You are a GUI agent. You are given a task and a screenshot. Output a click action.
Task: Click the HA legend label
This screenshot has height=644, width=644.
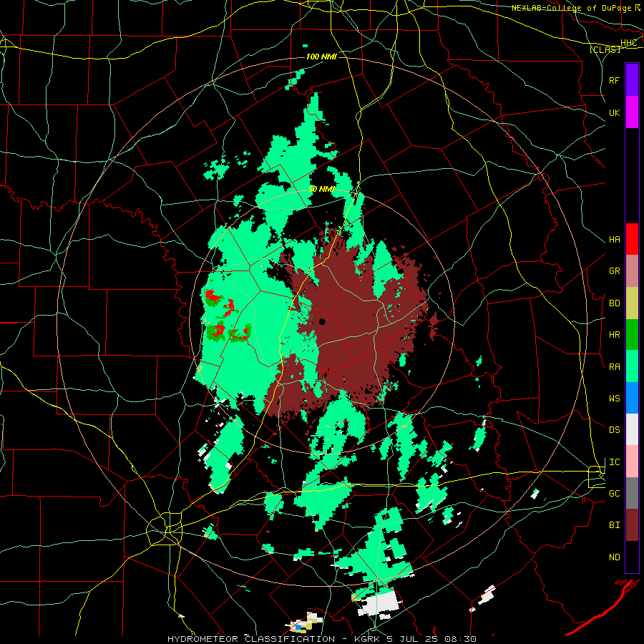pyautogui.click(x=614, y=239)
